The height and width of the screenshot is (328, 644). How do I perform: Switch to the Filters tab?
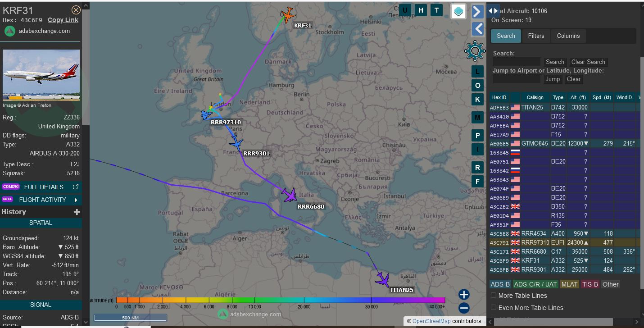(x=536, y=36)
